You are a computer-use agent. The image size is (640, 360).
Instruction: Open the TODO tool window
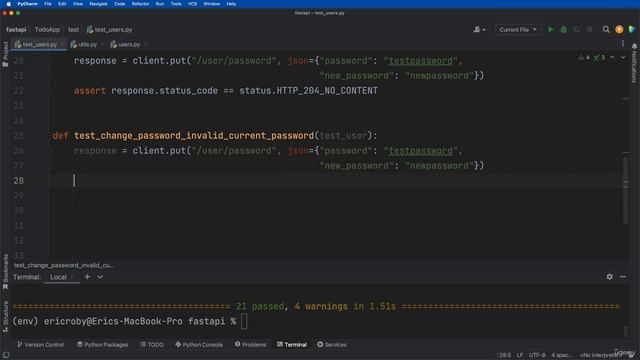pyautogui.click(x=152, y=344)
